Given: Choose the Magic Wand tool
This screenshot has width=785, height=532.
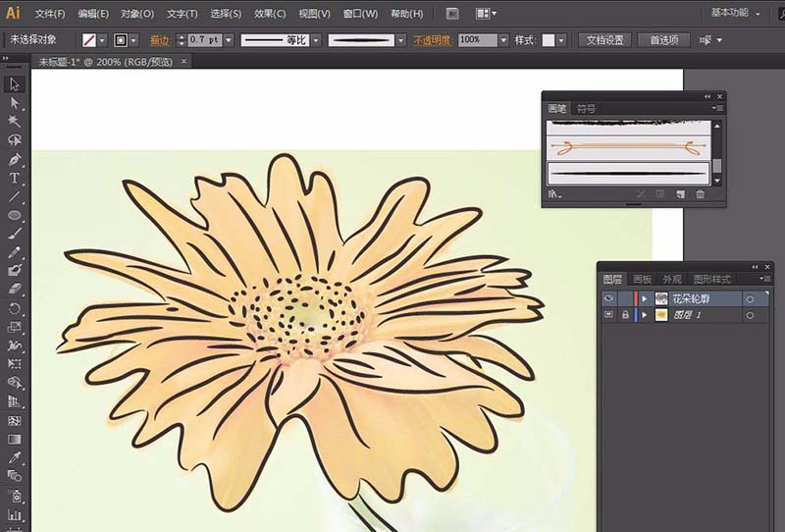Looking at the screenshot, I should [x=15, y=122].
